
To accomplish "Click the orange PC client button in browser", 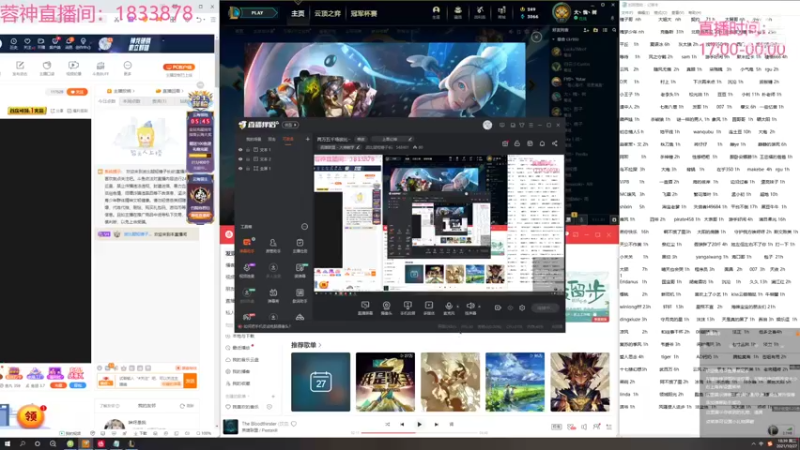I will click(179, 67).
